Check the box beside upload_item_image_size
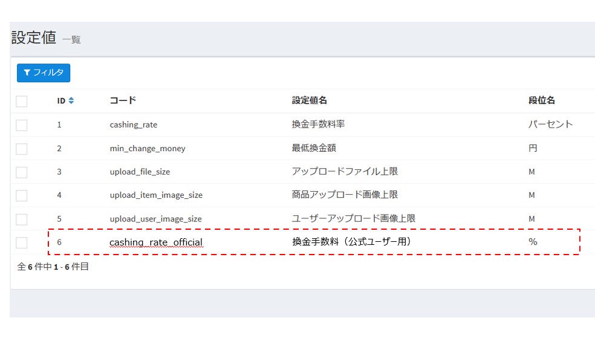Viewport: 595px width, 364px height. (22, 196)
